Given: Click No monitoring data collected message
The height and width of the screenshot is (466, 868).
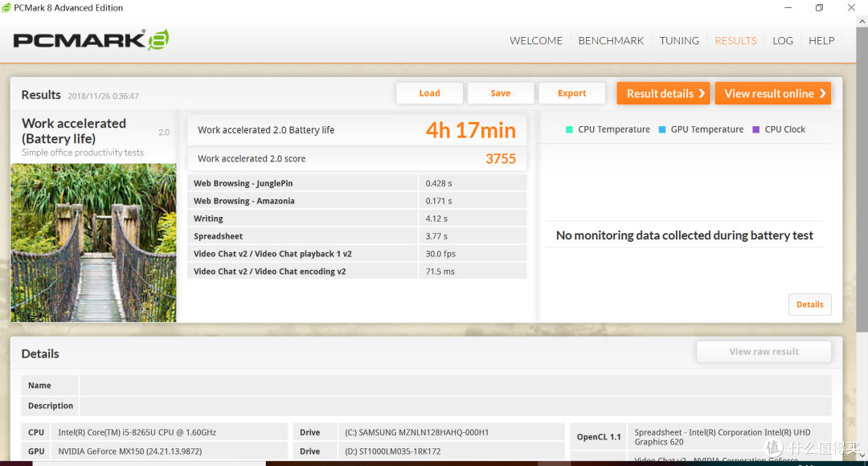Looking at the screenshot, I should [x=684, y=235].
